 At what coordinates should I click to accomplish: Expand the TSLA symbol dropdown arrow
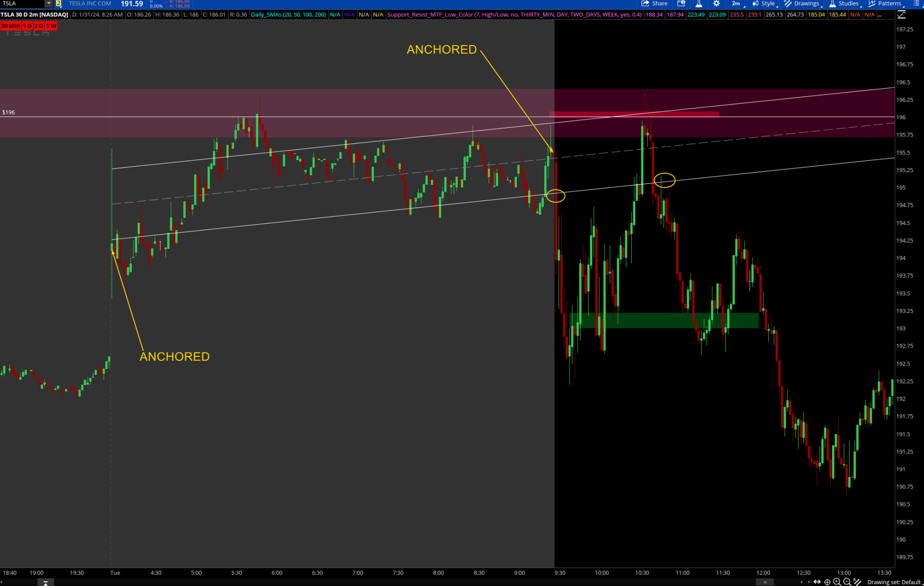tap(49, 3)
